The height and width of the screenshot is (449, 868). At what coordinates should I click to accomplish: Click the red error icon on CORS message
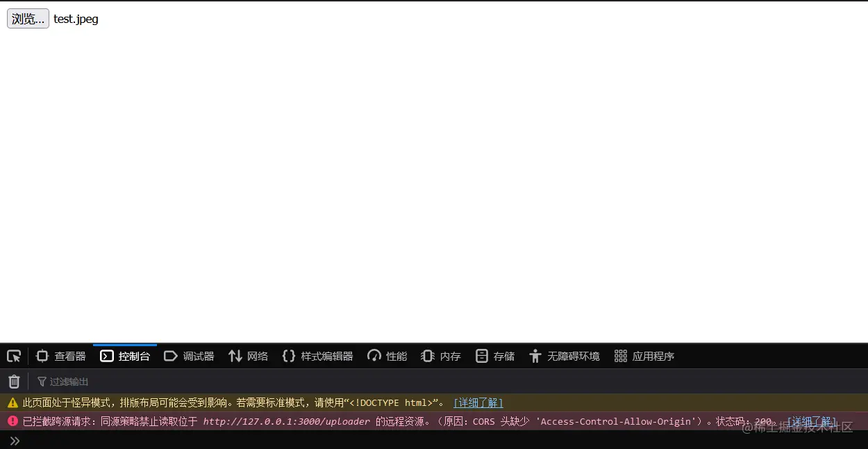tap(12, 421)
